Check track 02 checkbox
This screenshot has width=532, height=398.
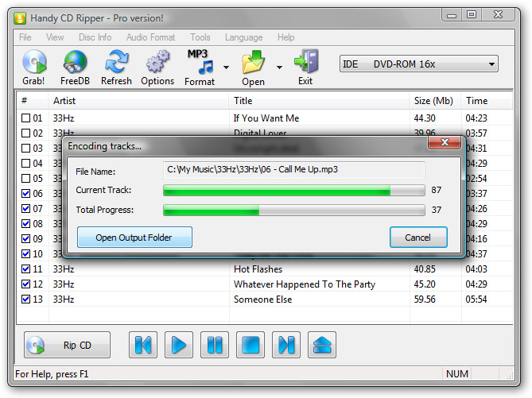25,133
